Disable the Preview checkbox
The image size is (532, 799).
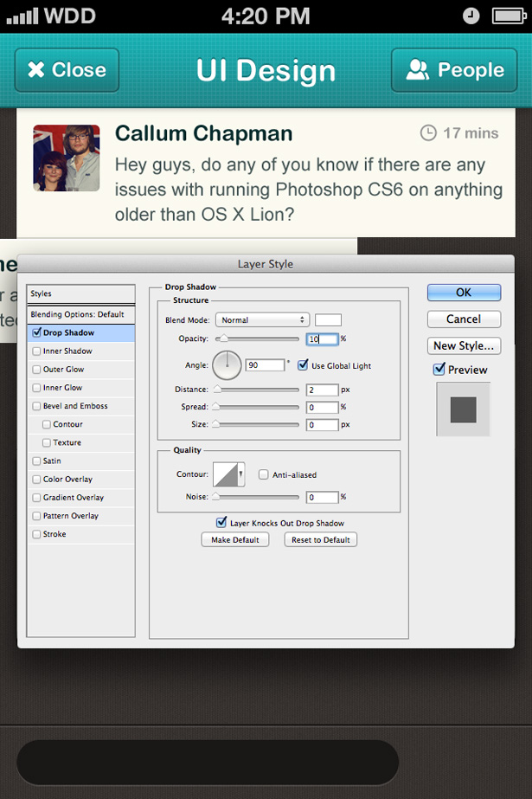click(x=439, y=370)
